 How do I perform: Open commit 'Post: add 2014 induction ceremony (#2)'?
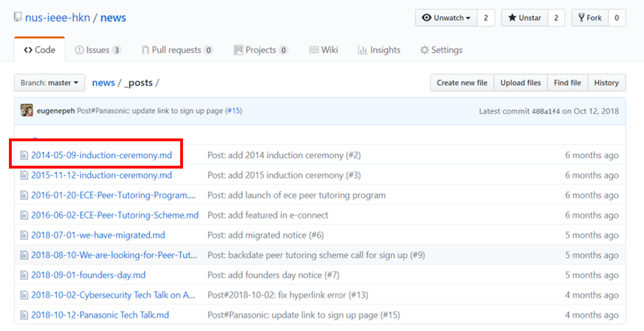click(284, 155)
